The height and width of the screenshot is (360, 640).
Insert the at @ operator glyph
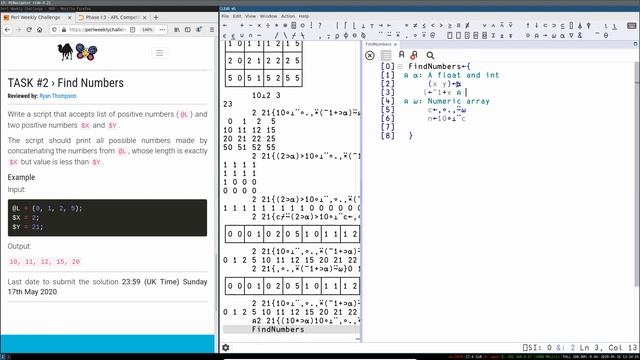pyautogui.click(x=432, y=36)
